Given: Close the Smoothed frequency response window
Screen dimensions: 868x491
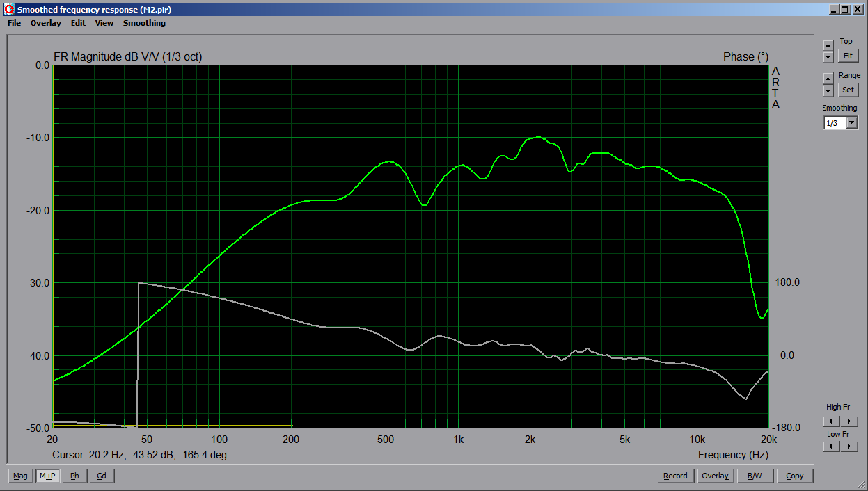Looking at the screenshot, I should (858, 10).
